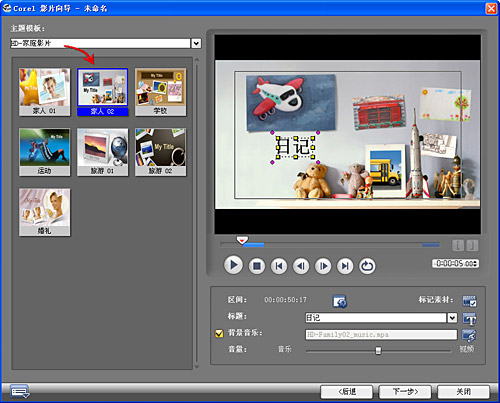500x403 pixels.
Task: Open the duration settings icon next to 区间
Action: (340, 301)
